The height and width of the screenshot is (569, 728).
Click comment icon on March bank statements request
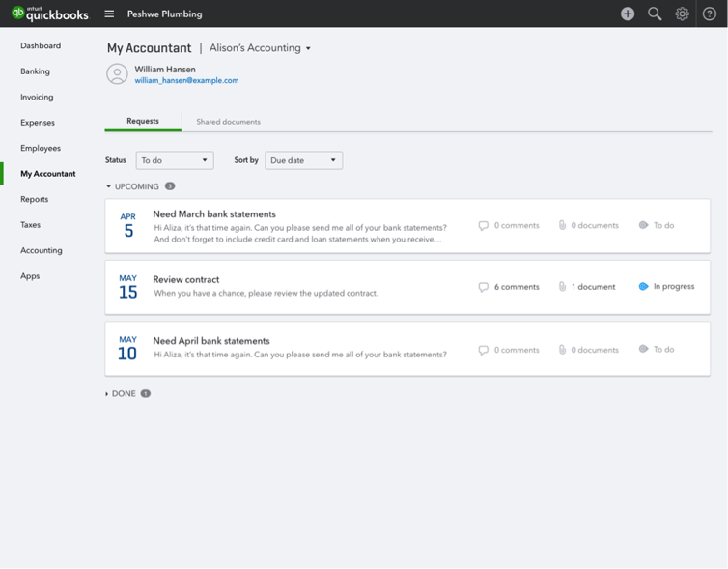(x=484, y=226)
